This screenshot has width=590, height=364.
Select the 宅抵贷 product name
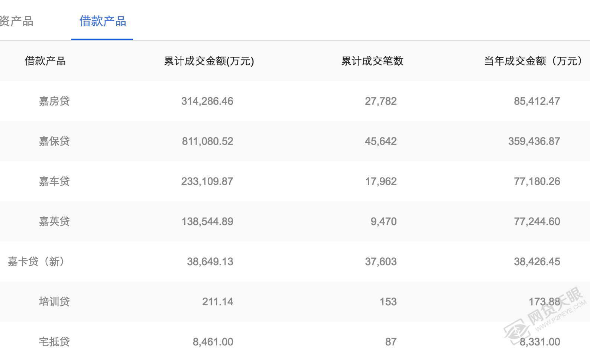click(x=54, y=342)
